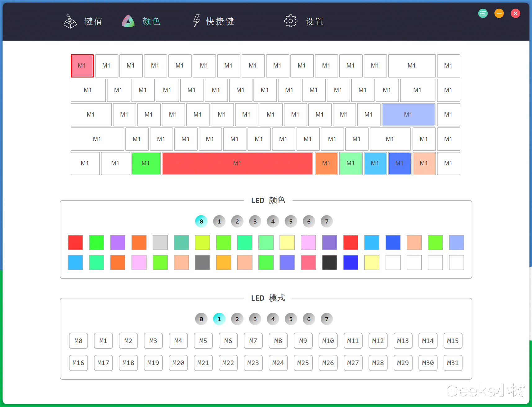Viewport: 532px width, 407px height.
Task: Open settings via the gear icon
Action: point(290,21)
